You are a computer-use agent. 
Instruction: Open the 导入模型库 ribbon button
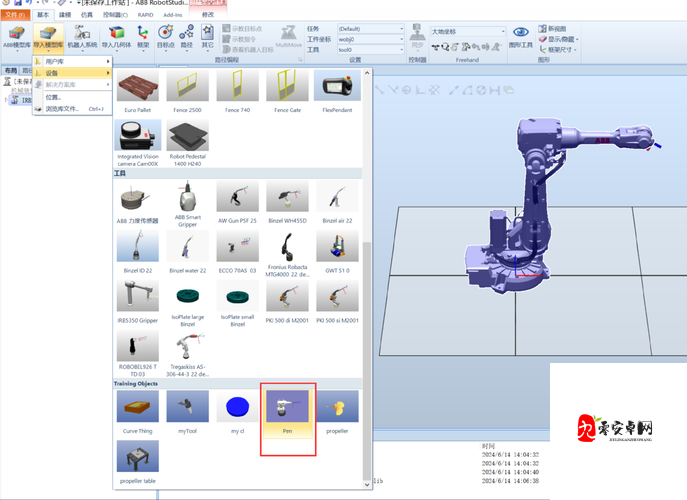pyautogui.click(x=47, y=37)
